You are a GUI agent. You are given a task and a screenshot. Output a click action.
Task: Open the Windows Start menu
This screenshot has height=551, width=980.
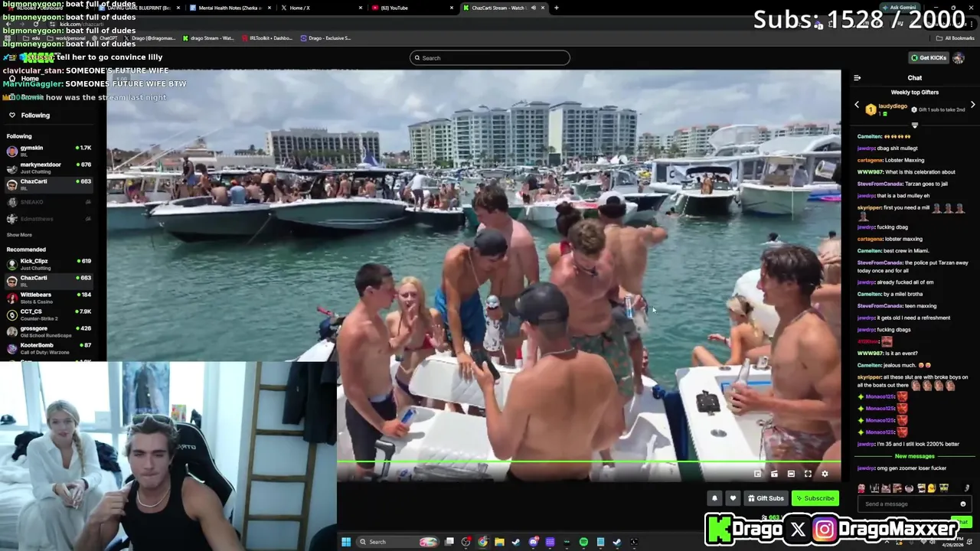(x=346, y=542)
